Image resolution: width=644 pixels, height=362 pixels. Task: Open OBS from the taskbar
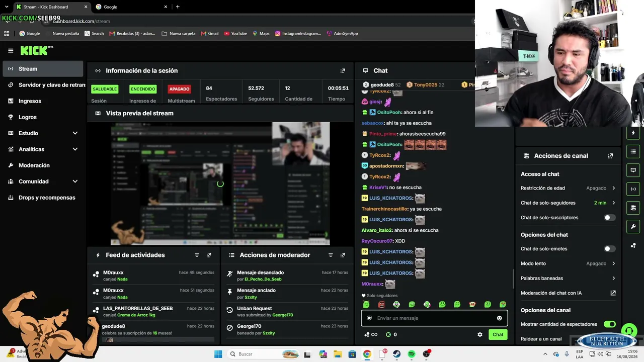coord(427,354)
